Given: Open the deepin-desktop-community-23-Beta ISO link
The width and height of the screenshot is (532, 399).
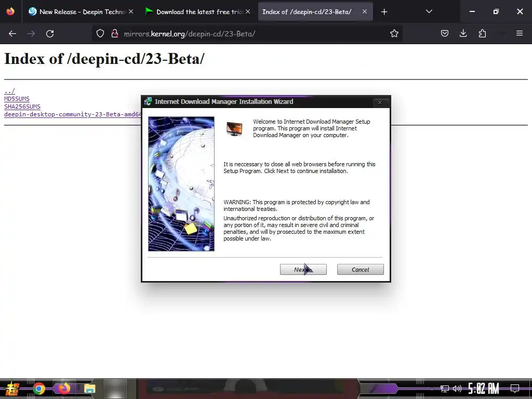Looking at the screenshot, I should pyautogui.click(x=73, y=114).
